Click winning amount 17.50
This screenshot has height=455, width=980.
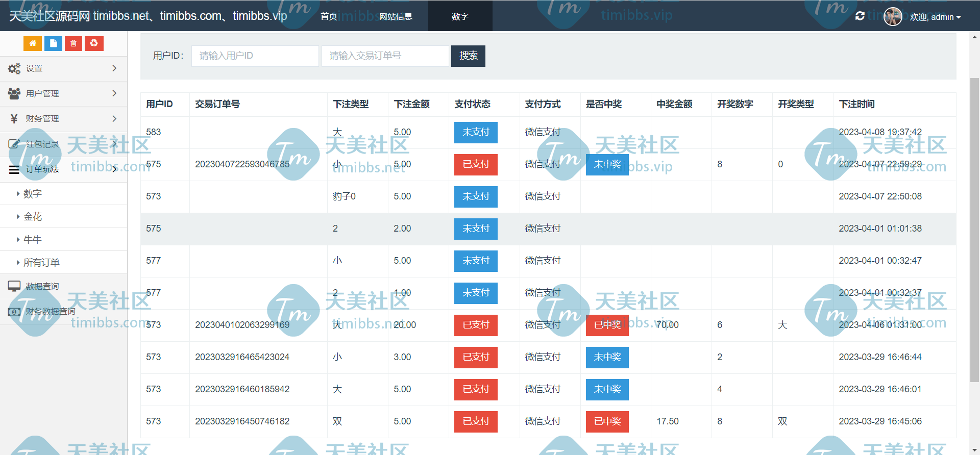pos(668,421)
